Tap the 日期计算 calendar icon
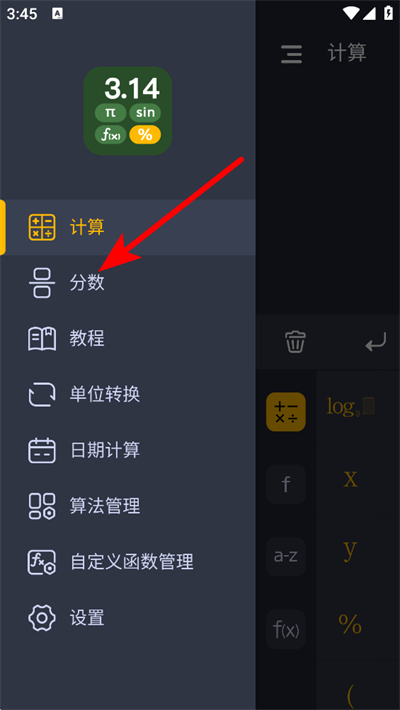Screen dimensions: 400x710 [x=42, y=451]
